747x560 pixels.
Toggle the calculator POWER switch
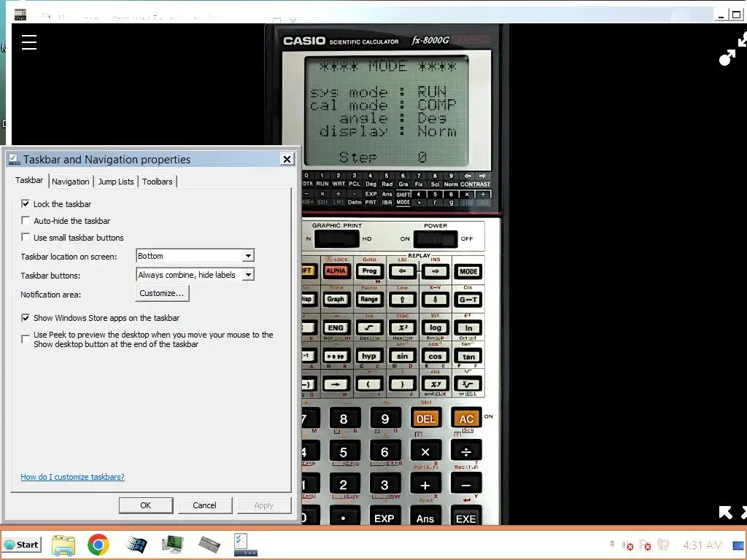tap(435, 238)
